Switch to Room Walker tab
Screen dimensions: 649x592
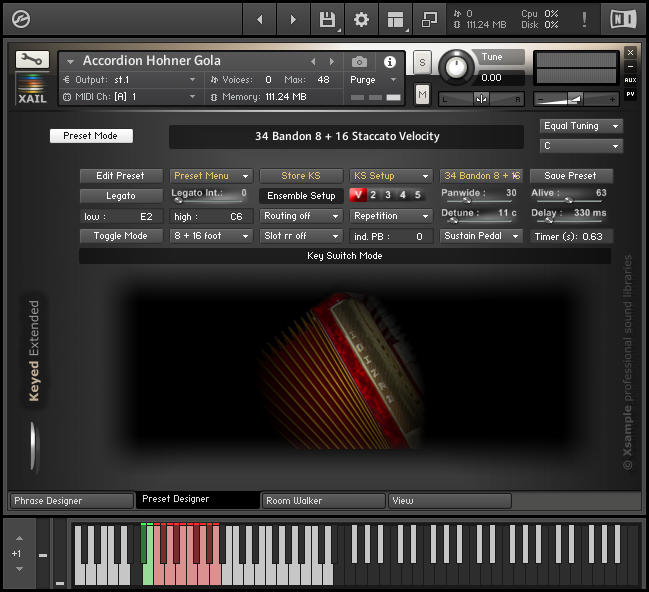coord(324,501)
